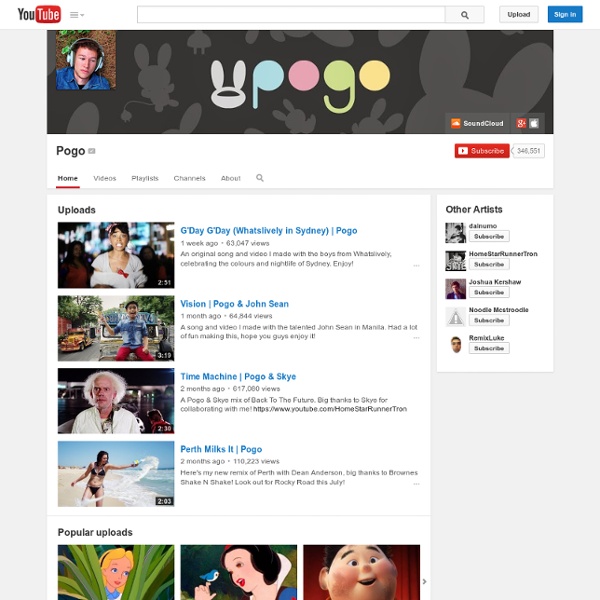Open Vision | Pogo & John Sean title

click(235, 304)
